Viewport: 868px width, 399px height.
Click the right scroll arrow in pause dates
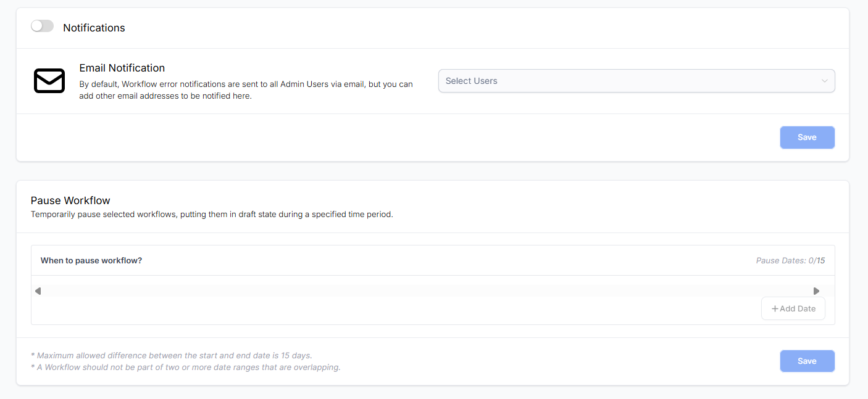(x=816, y=291)
